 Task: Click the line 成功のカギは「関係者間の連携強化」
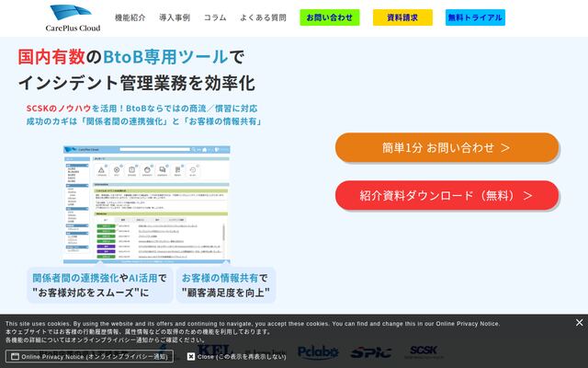point(98,121)
